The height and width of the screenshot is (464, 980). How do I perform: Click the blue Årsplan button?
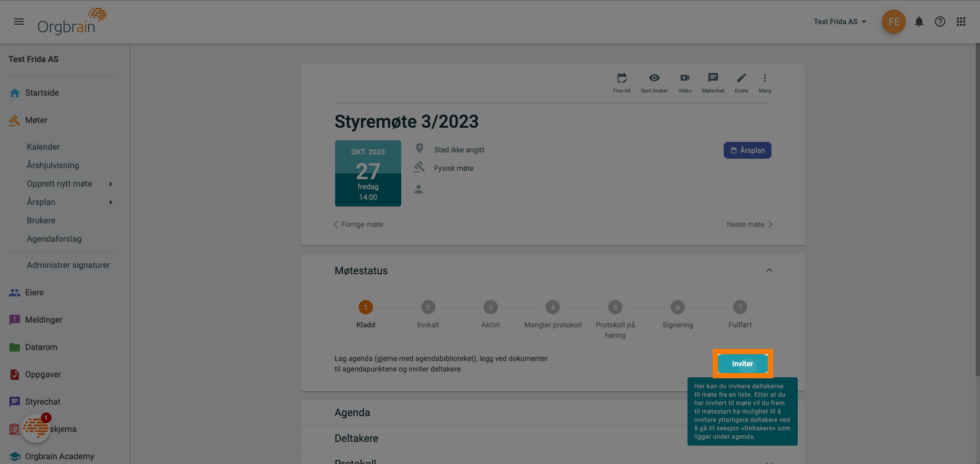[747, 150]
